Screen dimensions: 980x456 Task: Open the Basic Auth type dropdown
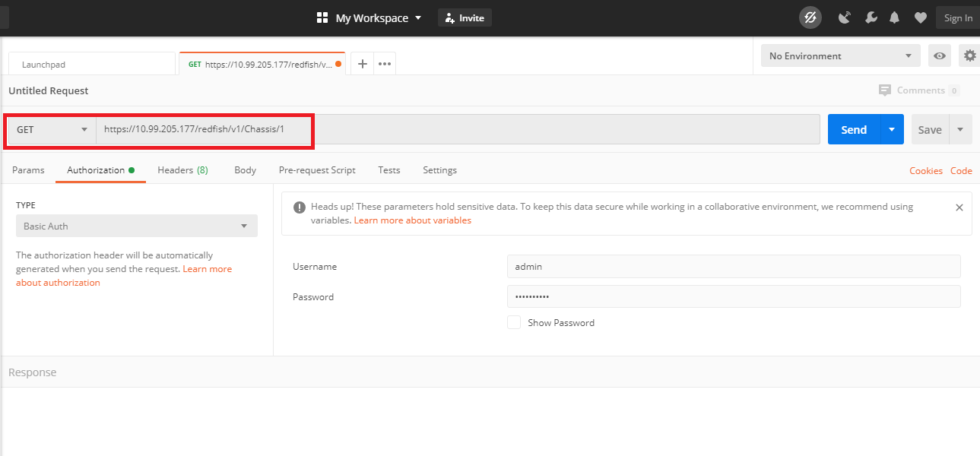(x=137, y=226)
